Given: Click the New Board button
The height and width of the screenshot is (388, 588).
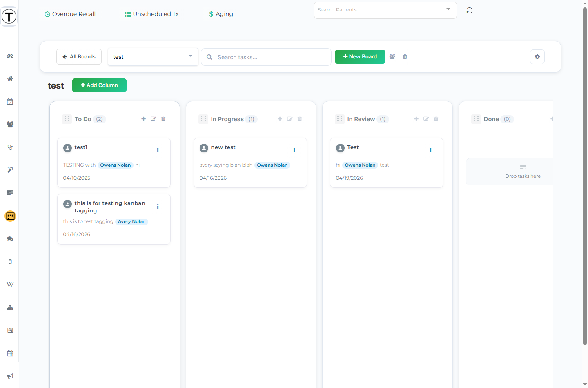Looking at the screenshot, I should [x=360, y=57].
